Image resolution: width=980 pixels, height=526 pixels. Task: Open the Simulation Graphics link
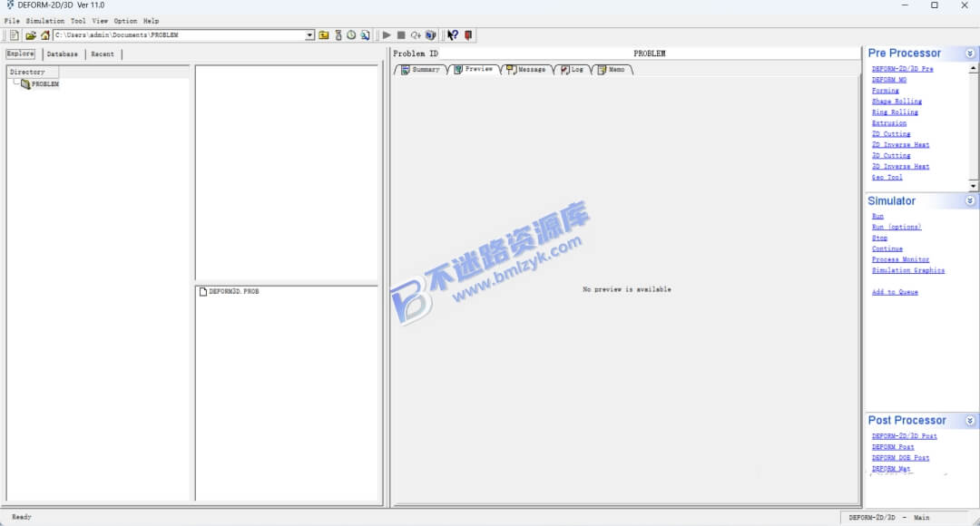click(908, 270)
